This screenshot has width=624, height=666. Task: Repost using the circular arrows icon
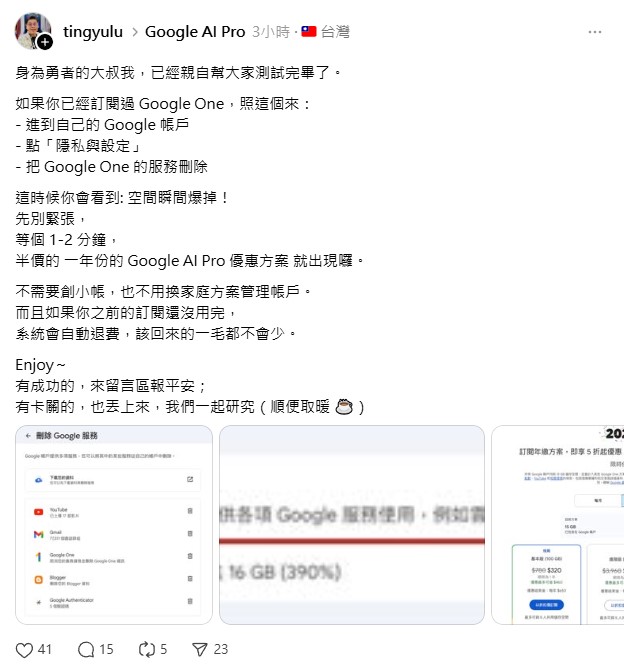147,649
